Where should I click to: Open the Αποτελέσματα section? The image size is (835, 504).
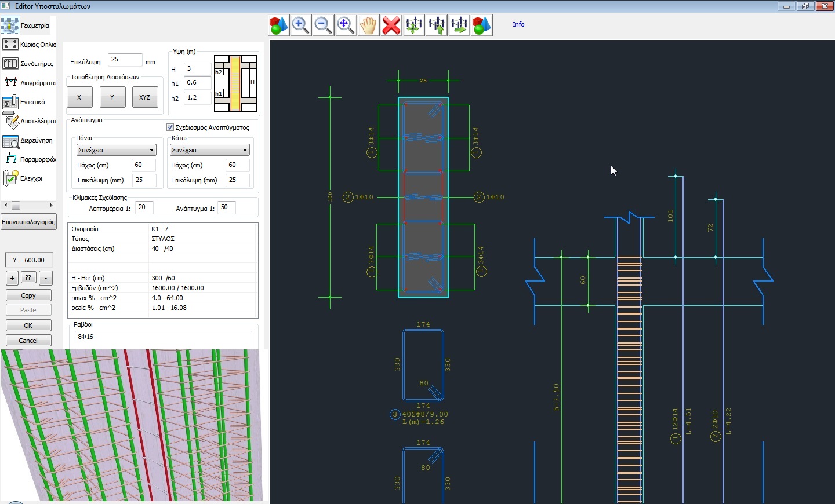point(28,121)
